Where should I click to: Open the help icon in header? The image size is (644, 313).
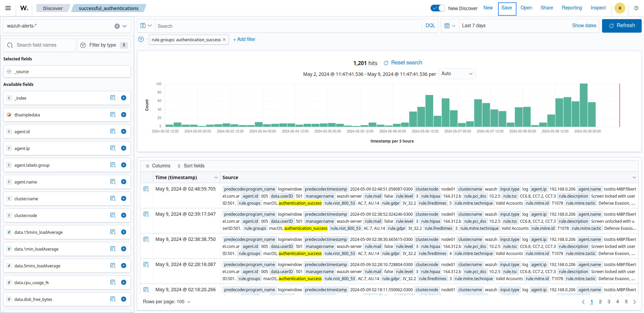(636, 8)
